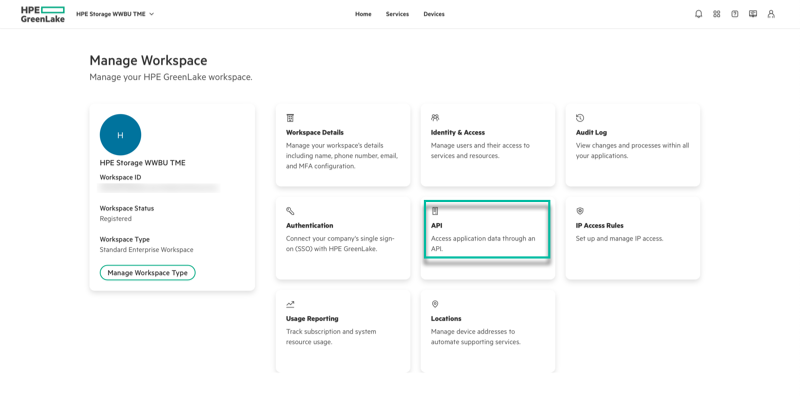The image size is (800, 396).
Task: Click 'Manage users and their access' description
Action: click(480, 151)
